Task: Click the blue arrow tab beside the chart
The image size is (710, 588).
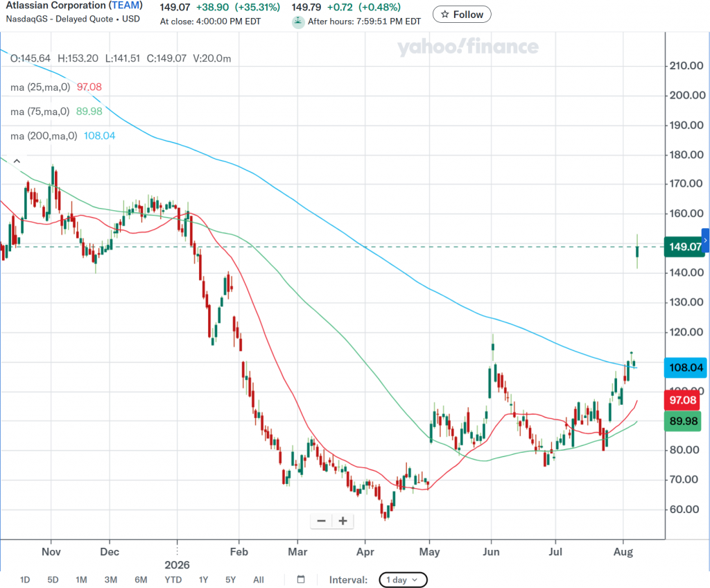Action: coord(705,241)
